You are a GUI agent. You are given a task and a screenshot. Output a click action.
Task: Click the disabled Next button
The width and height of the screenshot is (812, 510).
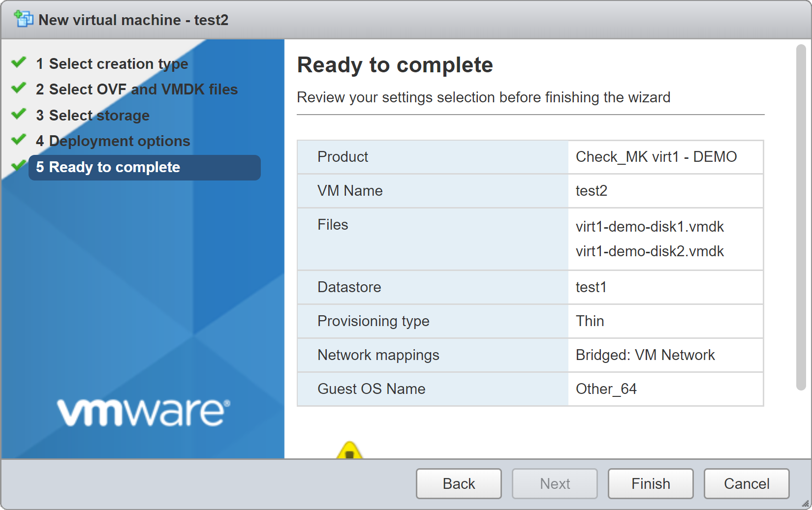[x=555, y=483]
